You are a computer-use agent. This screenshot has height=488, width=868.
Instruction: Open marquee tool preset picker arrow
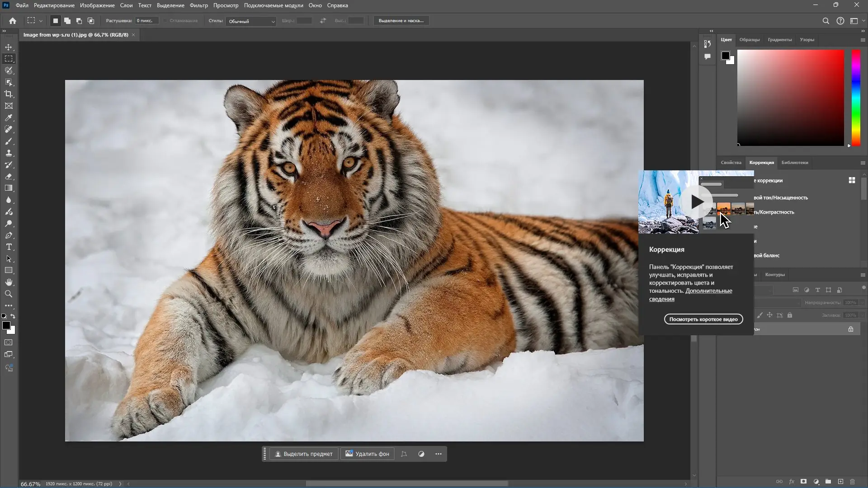(41, 21)
